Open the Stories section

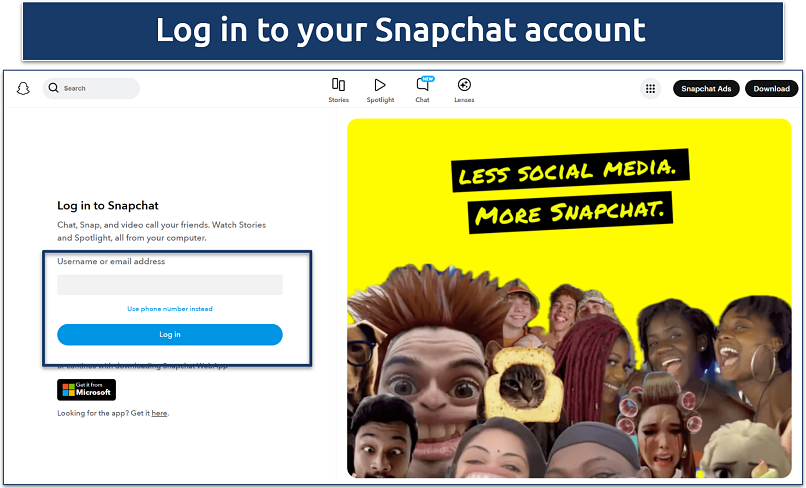click(339, 86)
